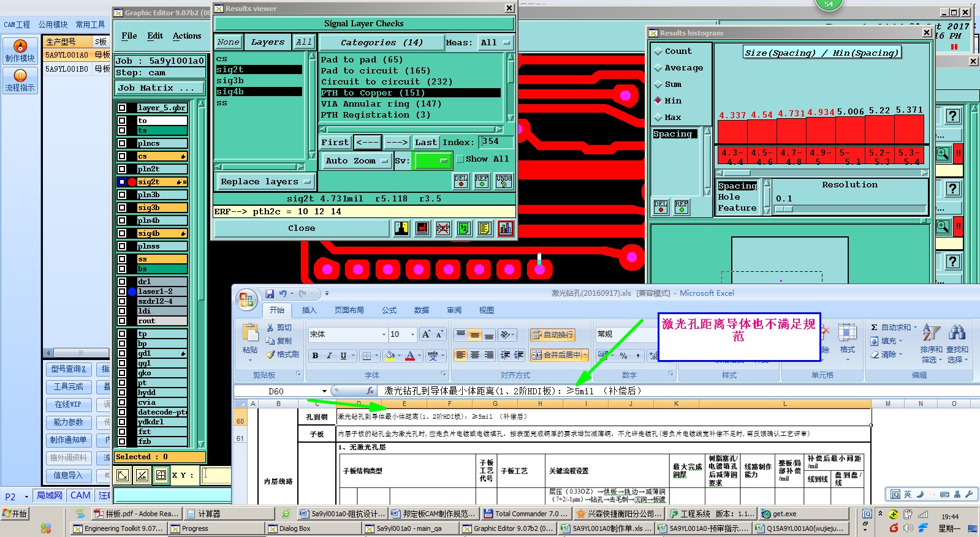Select the Average radio option
Viewport: 980px width, 537px height.
(658, 68)
